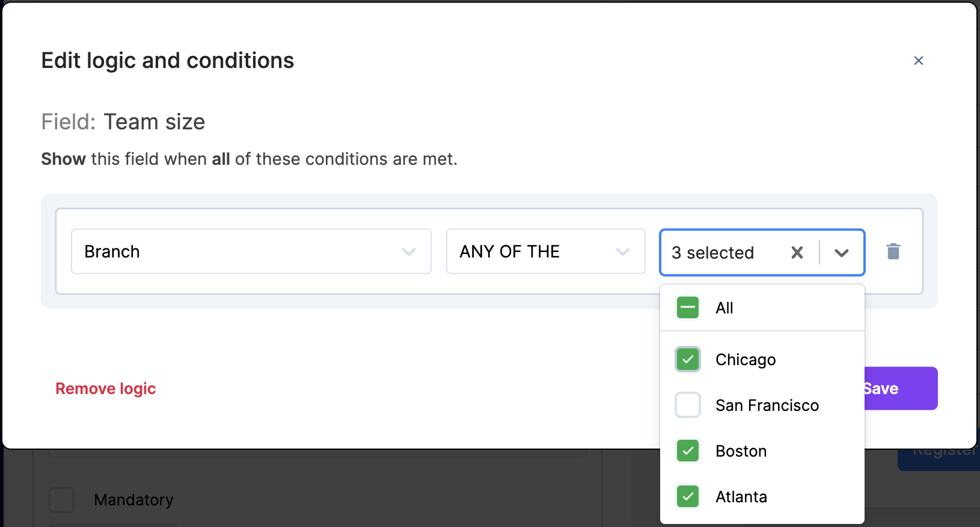Select the Boston option label
This screenshot has height=527, width=980.
741,451
